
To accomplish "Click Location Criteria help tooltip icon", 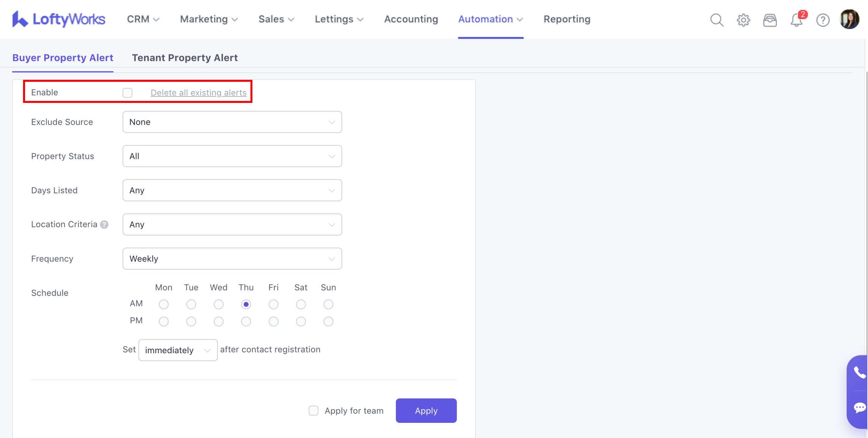I will pos(104,225).
